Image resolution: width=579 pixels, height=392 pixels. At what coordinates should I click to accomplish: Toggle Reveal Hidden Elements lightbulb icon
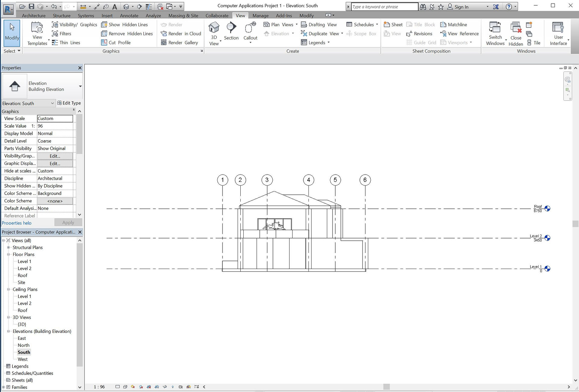173,387
